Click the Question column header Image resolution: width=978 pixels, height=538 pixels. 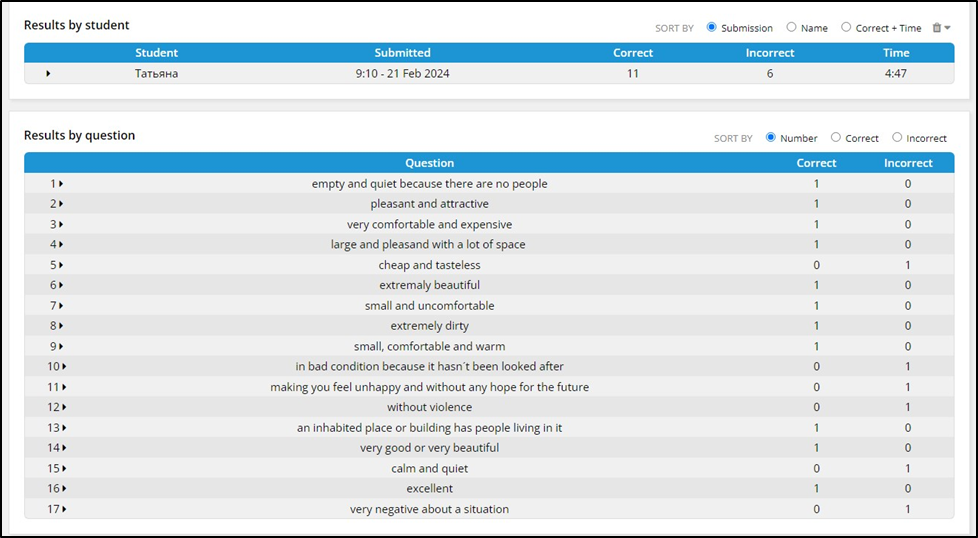coord(429,163)
